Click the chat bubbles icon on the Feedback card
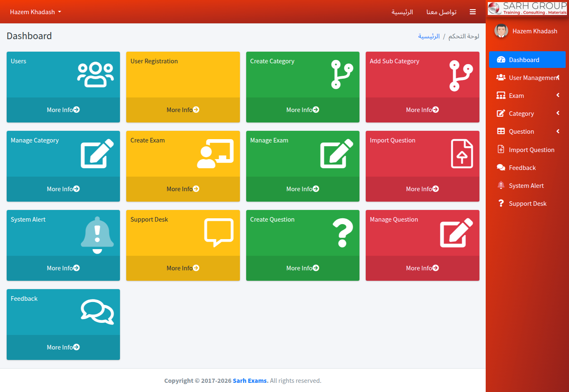 tap(97, 312)
